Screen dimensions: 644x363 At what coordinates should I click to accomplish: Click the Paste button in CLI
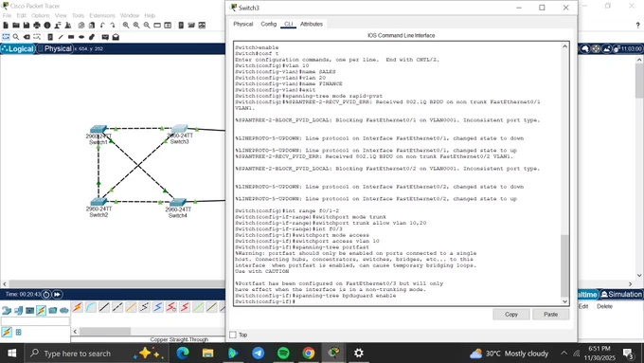(551, 314)
